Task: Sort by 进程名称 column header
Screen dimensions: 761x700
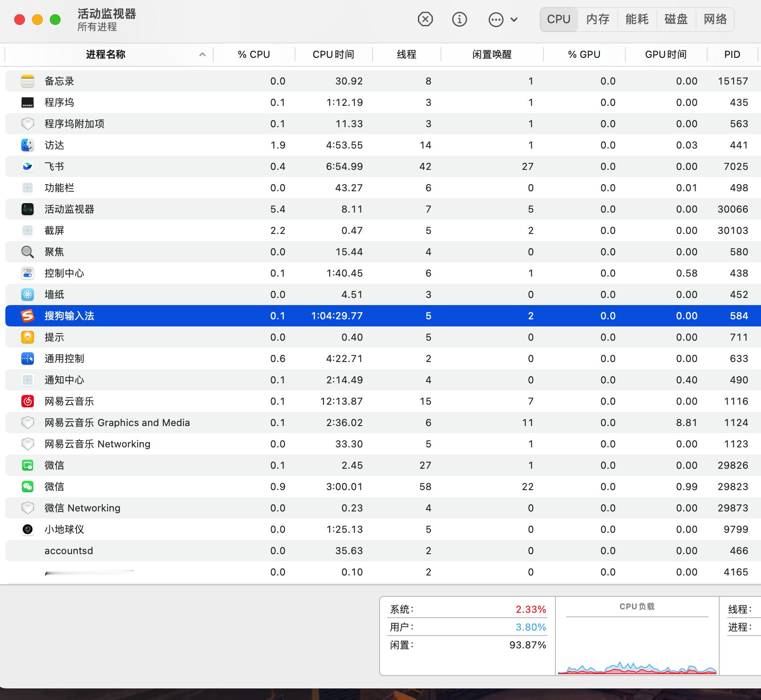Action: point(105,54)
